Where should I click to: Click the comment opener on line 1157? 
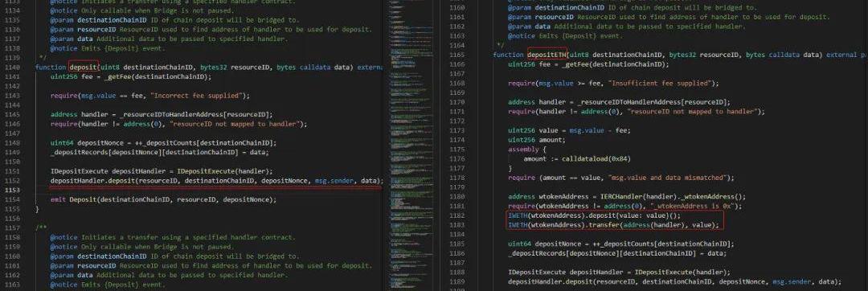point(40,227)
